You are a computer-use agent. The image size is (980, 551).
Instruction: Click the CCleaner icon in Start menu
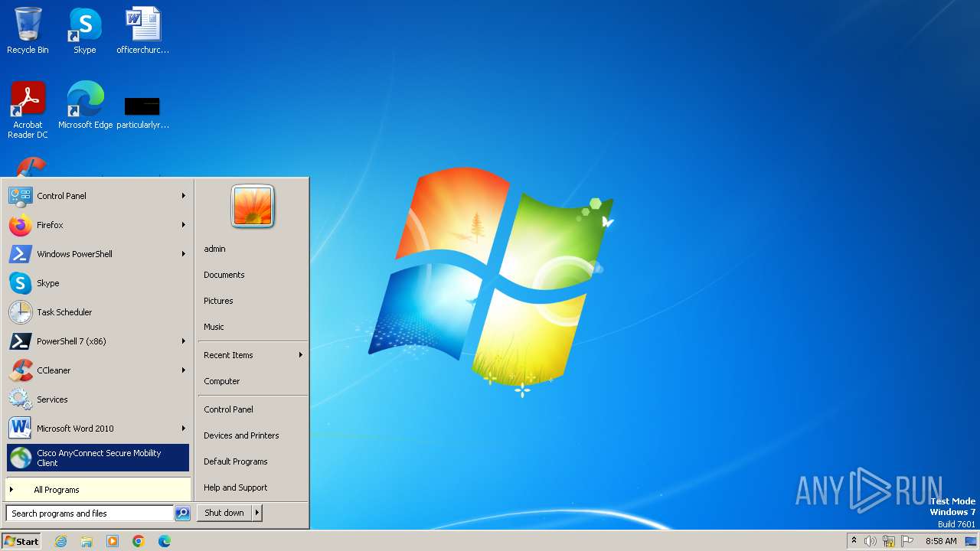pos(20,370)
